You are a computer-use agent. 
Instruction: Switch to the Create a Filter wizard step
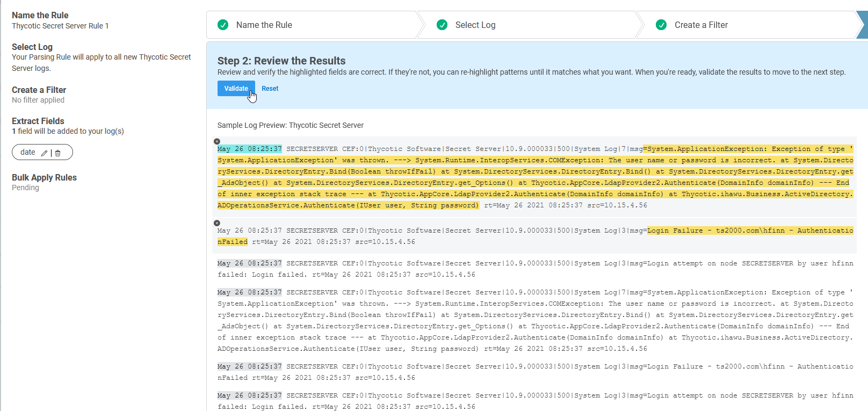pyautogui.click(x=701, y=25)
